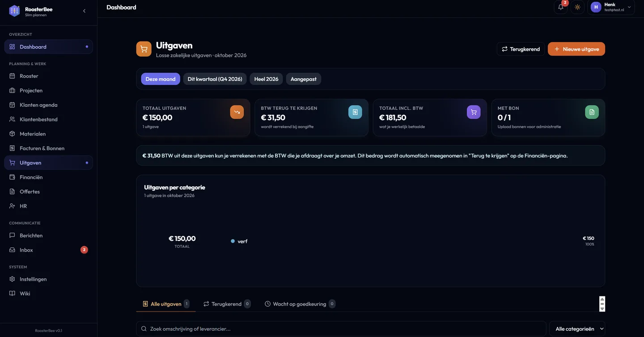The height and width of the screenshot is (337, 644).
Task: Open the Rooster page
Action: pyautogui.click(x=49, y=76)
